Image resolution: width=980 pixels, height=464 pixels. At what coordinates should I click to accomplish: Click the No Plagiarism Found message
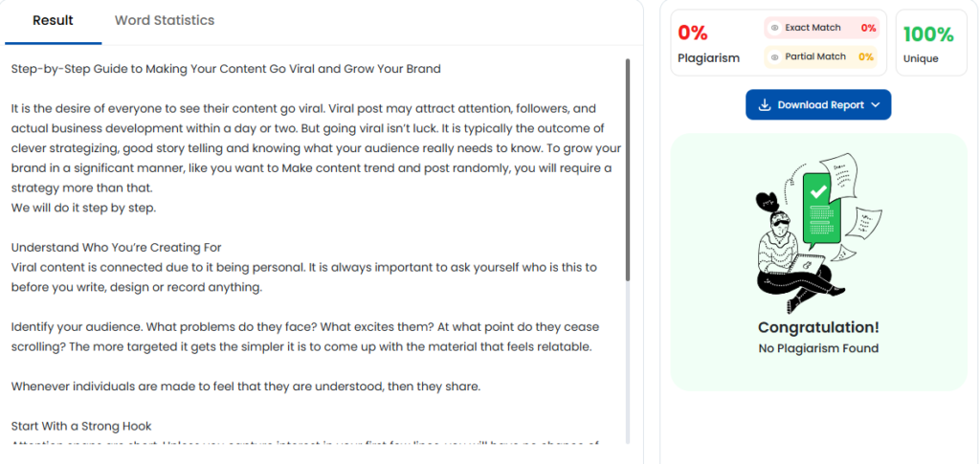tap(818, 348)
